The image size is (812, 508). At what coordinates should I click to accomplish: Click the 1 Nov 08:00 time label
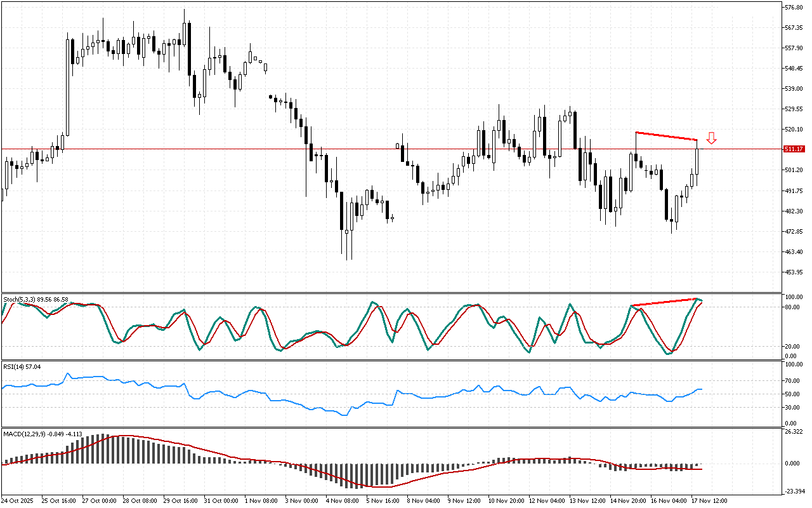pyautogui.click(x=261, y=501)
